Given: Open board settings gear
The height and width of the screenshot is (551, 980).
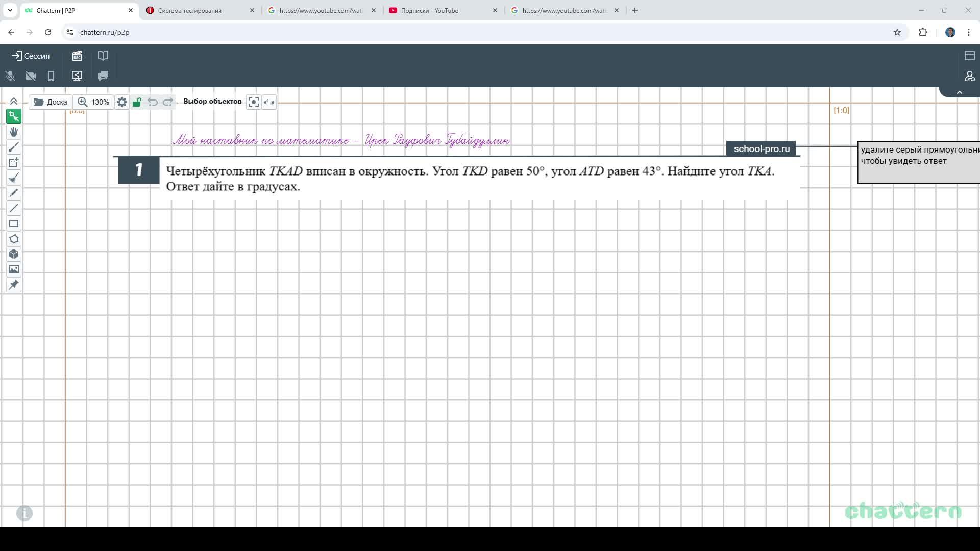Looking at the screenshot, I should 121,102.
